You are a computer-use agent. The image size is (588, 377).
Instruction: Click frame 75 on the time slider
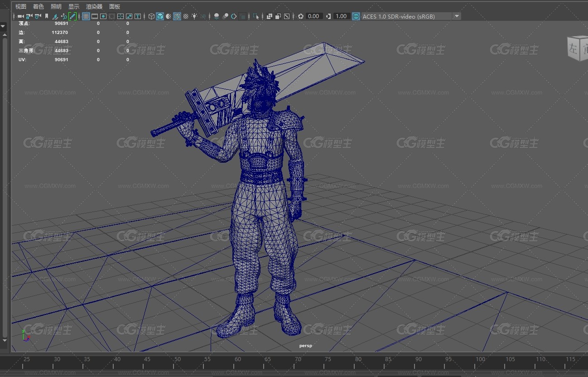[x=328, y=359]
